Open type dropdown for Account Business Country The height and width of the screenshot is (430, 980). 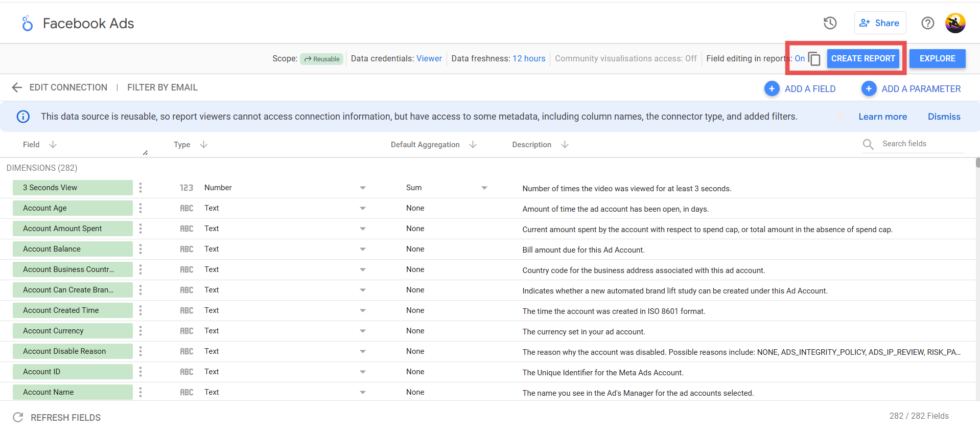pyautogui.click(x=363, y=270)
